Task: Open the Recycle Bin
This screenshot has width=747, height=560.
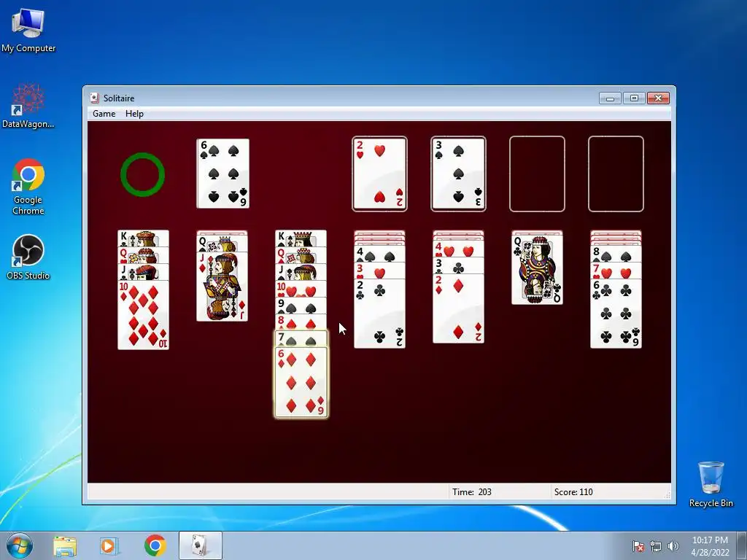Action: click(711, 484)
